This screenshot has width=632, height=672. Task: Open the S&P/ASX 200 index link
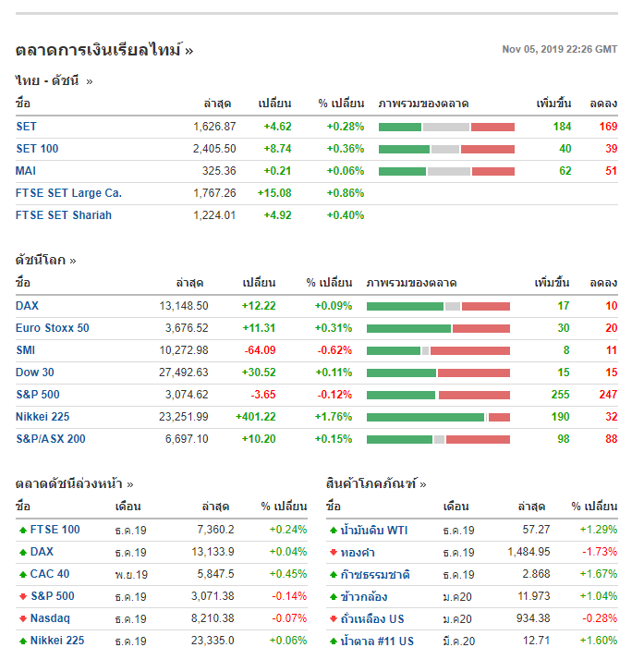coord(50,439)
